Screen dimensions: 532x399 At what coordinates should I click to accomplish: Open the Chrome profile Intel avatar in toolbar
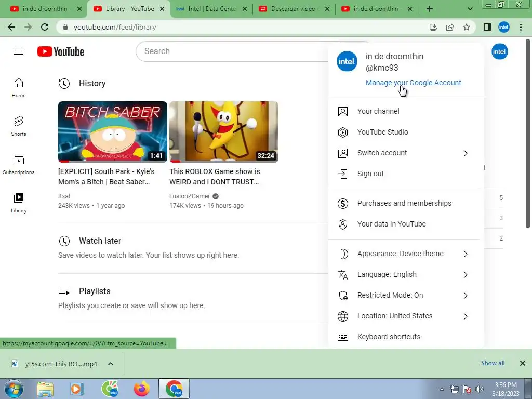coord(504,27)
